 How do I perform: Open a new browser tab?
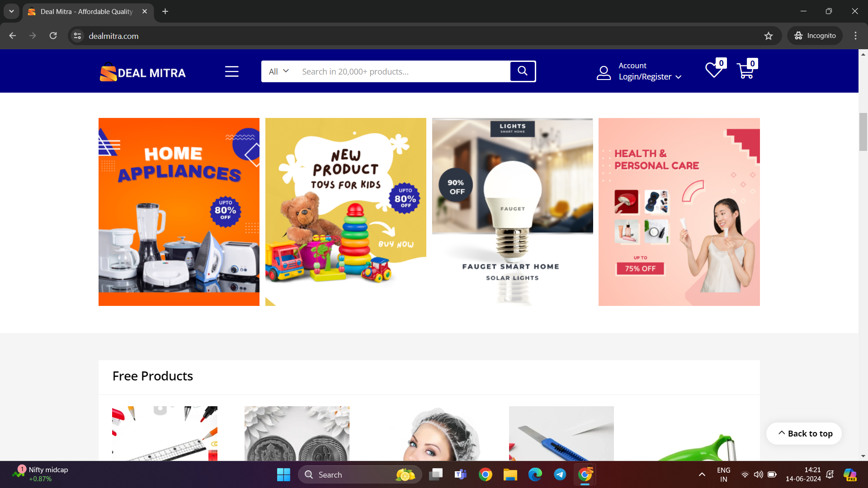click(165, 11)
